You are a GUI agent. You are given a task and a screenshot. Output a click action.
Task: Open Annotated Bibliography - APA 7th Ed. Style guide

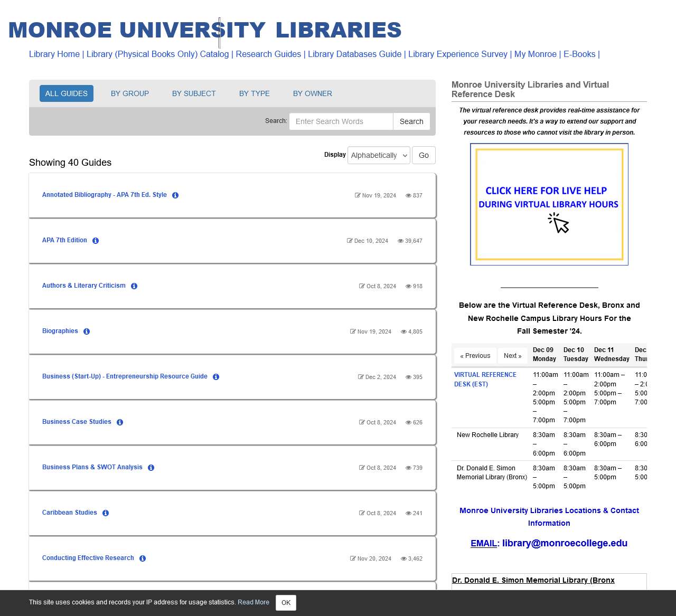coord(105,195)
